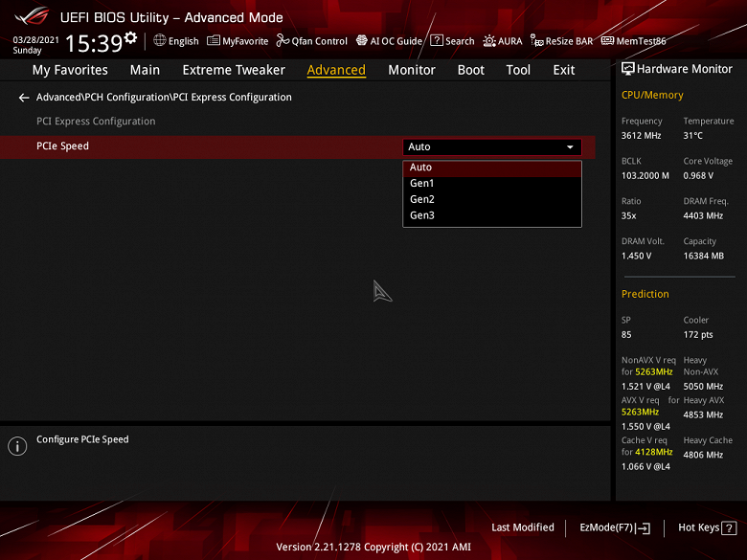The width and height of the screenshot is (747, 560).
Task: Click the Last Modified button
Action: pyautogui.click(x=523, y=527)
